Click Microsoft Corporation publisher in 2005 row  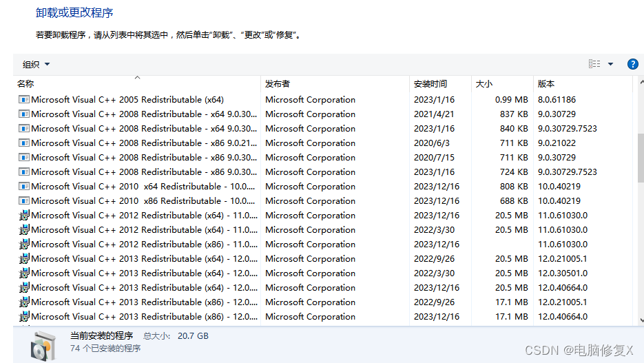[x=310, y=99]
